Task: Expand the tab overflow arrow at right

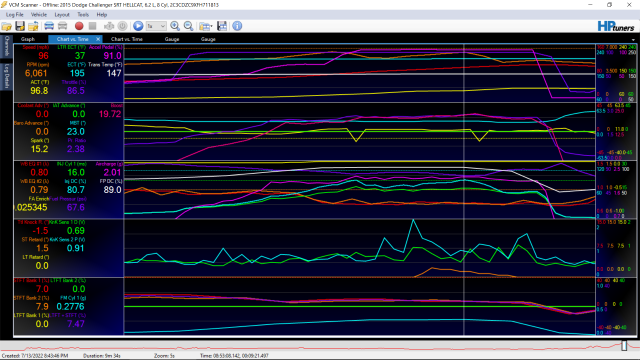Action: coord(633,40)
